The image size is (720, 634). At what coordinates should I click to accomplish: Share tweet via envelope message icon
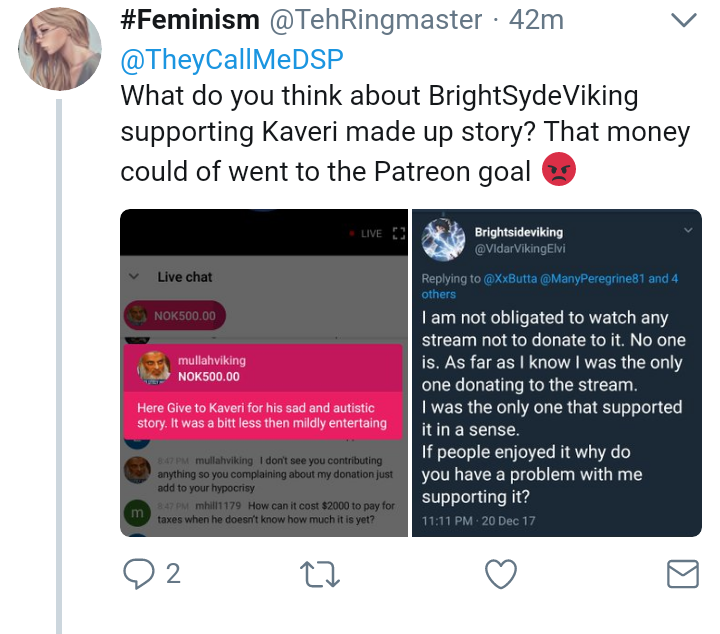[683, 574]
